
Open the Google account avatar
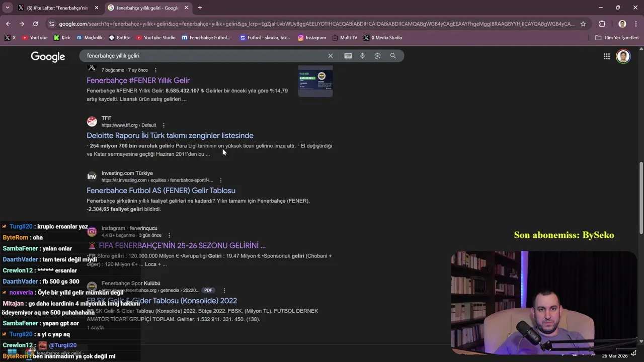[623, 56]
